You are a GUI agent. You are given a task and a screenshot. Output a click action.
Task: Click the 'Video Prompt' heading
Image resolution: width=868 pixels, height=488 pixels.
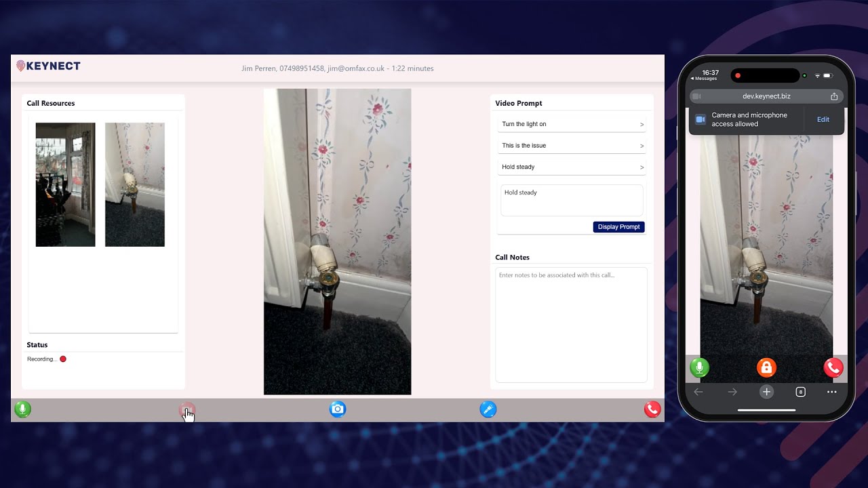pyautogui.click(x=519, y=103)
